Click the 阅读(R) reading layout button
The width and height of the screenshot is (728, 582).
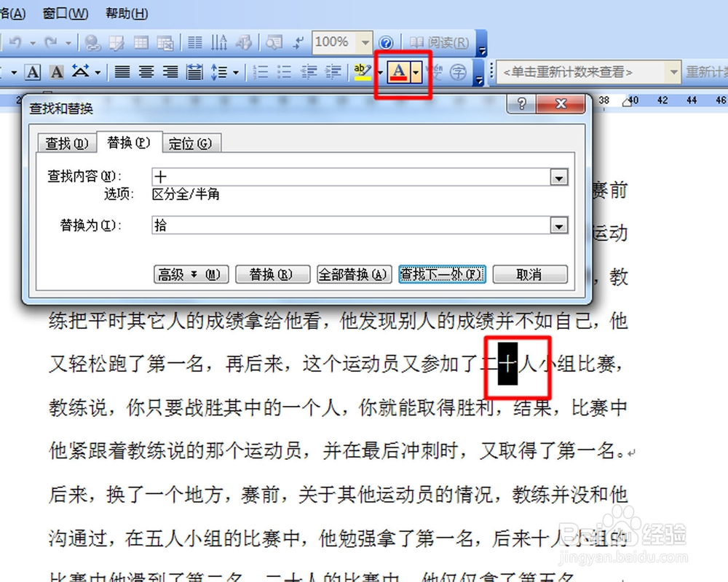(x=440, y=43)
